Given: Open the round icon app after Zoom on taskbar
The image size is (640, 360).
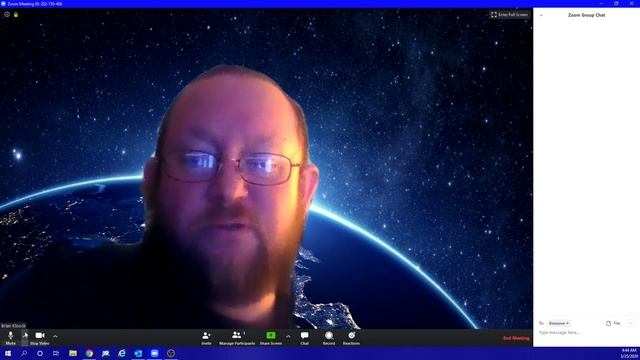Looking at the screenshot, I should click(171, 353).
